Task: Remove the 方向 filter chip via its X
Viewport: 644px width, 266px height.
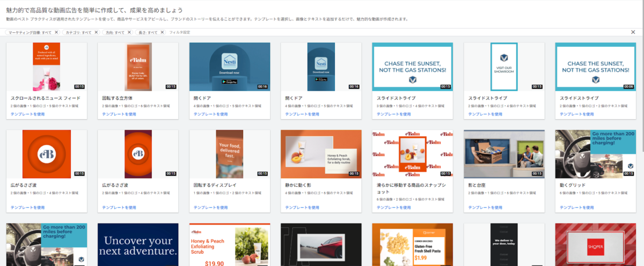Action: click(x=130, y=32)
